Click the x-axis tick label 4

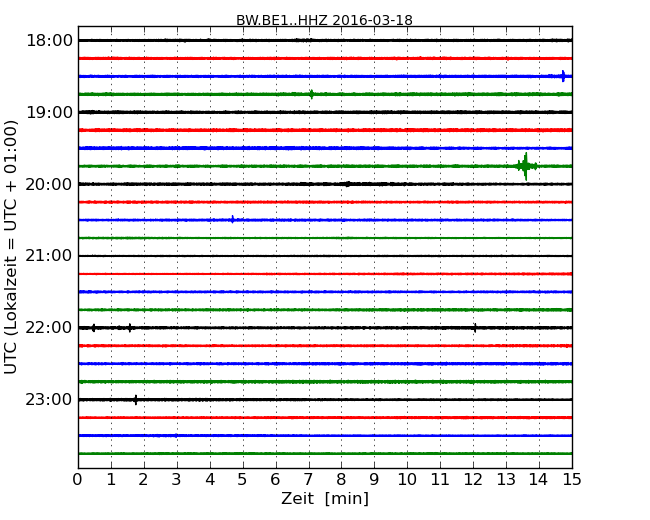(x=210, y=480)
